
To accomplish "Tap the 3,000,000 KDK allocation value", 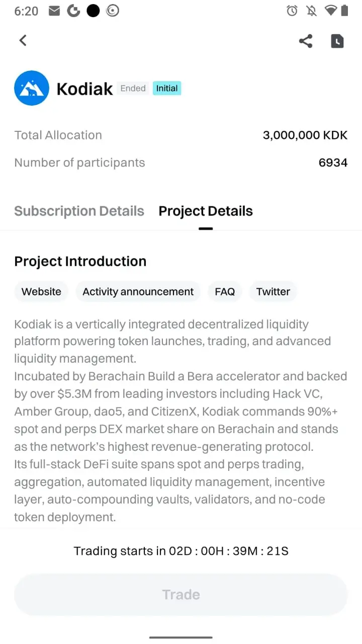I will point(305,135).
